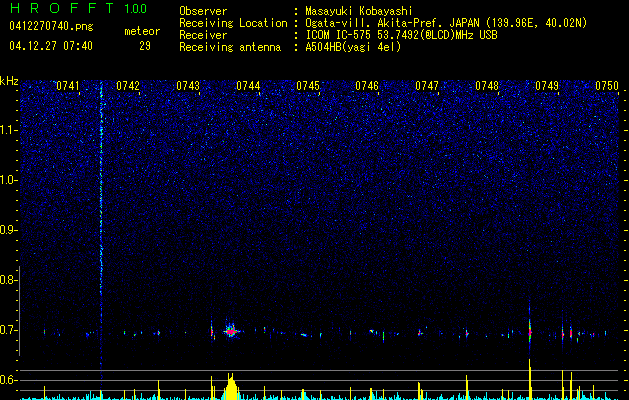
Task: Select the filename 0412270740.png
Action: point(51,27)
